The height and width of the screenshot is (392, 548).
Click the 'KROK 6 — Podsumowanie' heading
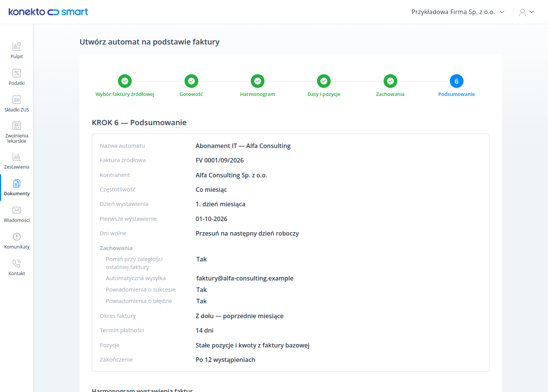click(x=139, y=123)
